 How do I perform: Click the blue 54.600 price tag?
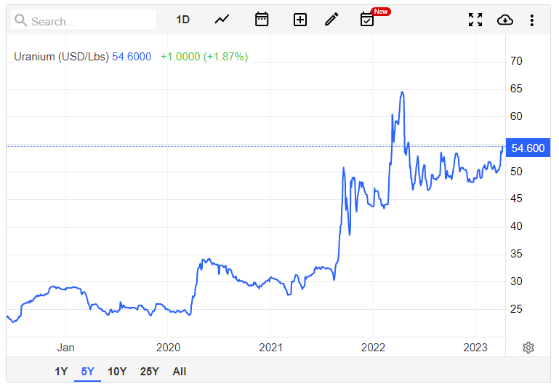click(x=528, y=148)
